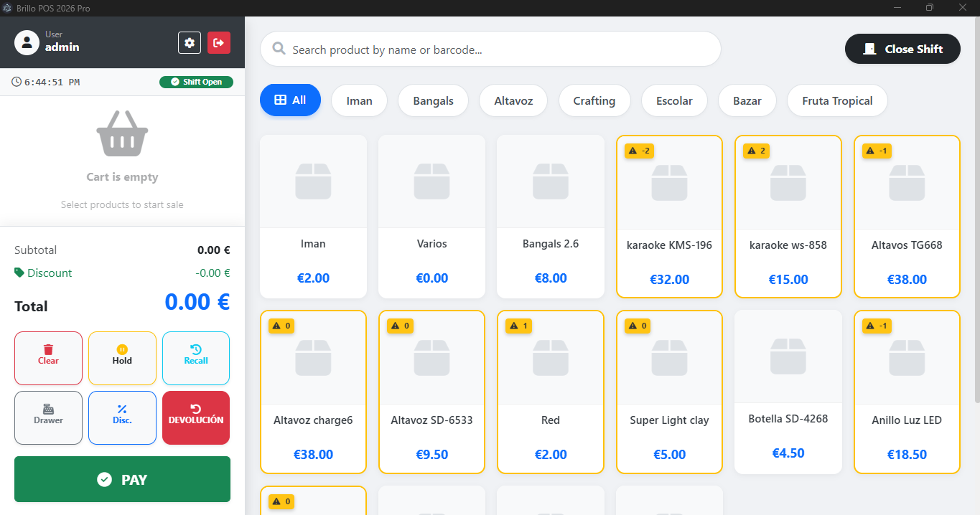Image resolution: width=980 pixels, height=515 pixels.
Task: Click the search magnifier icon
Action: [x=279, y=49]
